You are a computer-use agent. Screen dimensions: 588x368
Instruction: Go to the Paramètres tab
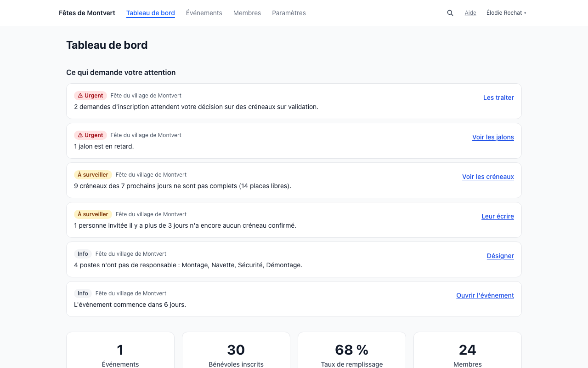pyautogui.click(x=289, y=13)
